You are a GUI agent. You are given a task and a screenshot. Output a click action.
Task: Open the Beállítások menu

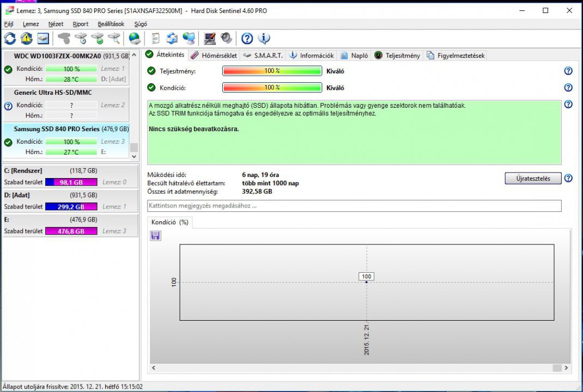pyautogui.click(x=111, y=24)
